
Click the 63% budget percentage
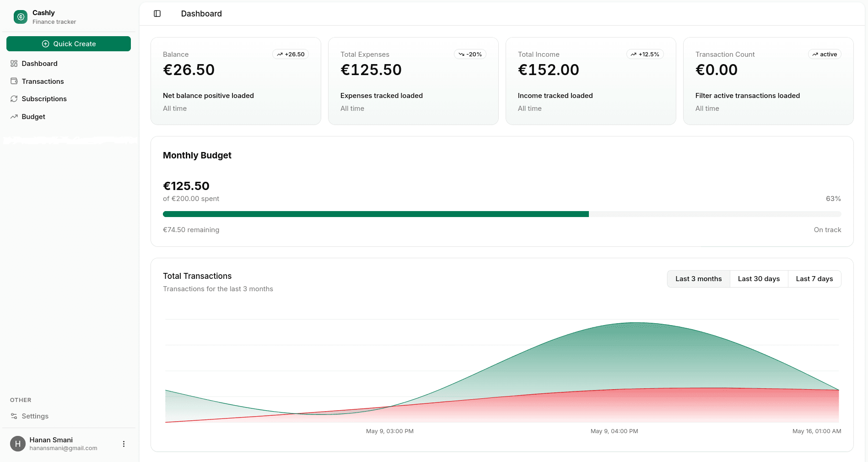coord(833,199)
